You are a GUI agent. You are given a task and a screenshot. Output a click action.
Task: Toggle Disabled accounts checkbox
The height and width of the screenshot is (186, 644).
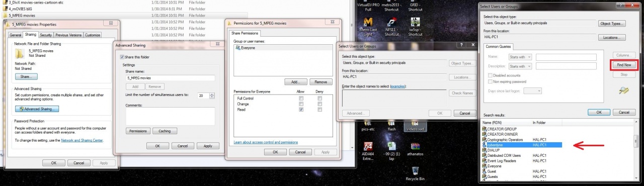(x=491, y=75)
